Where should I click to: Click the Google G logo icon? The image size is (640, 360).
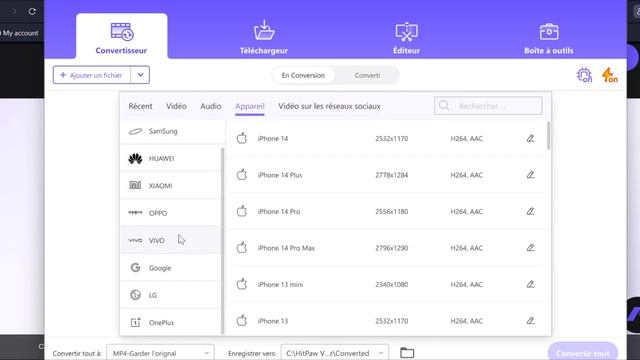pos(135,267)
